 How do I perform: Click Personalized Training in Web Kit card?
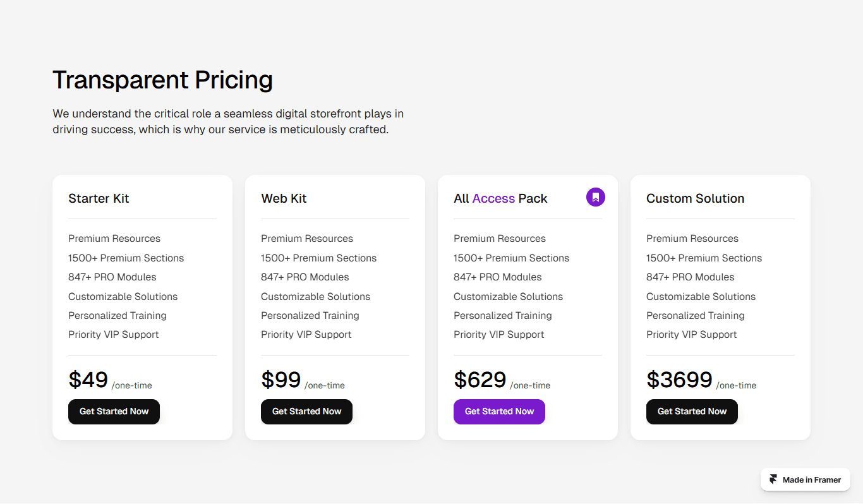[x=310, y=316]
